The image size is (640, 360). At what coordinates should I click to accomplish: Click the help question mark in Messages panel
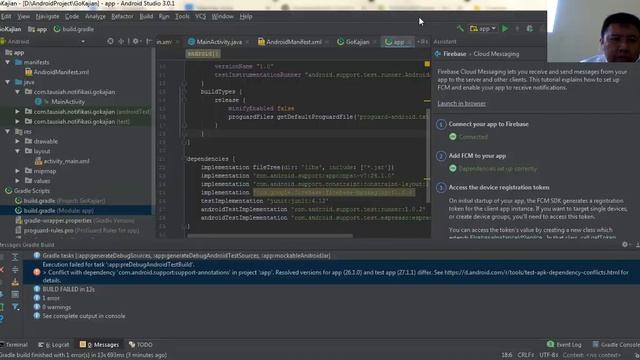(x=2, y=319)
